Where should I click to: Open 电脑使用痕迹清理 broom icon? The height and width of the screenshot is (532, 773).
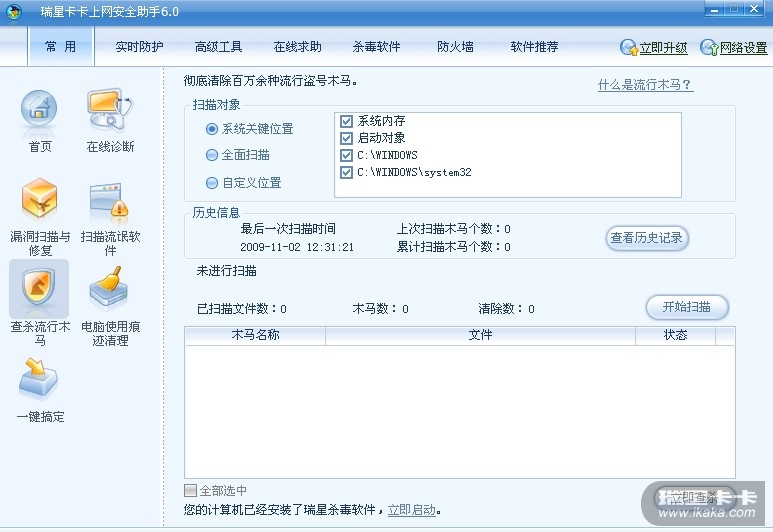point(109,289)
